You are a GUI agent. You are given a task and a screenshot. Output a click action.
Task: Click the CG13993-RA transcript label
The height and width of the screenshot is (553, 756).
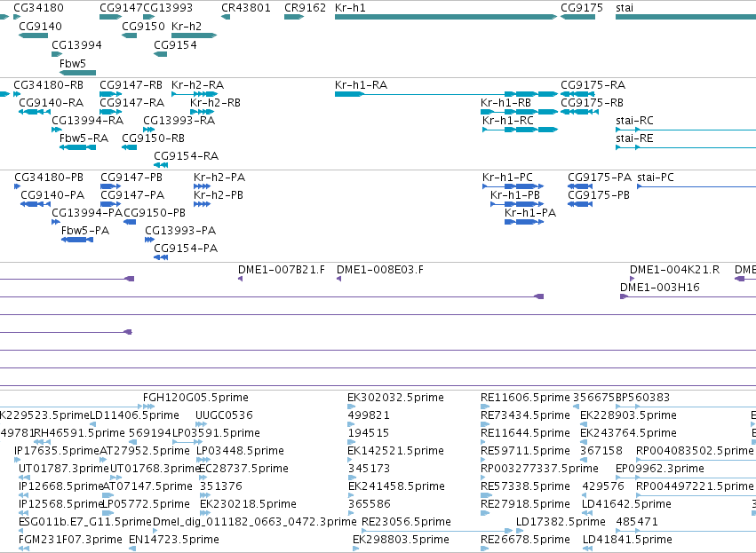pos(179,121)
